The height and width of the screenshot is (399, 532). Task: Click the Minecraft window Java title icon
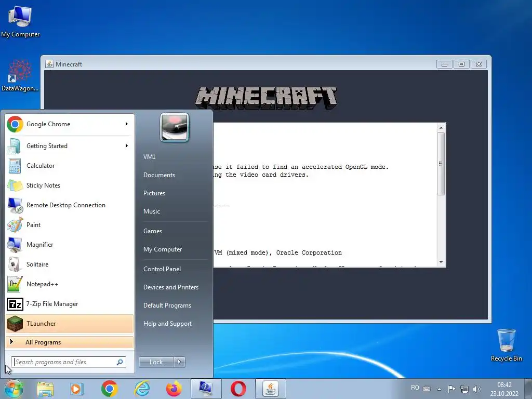pyautogui.click(x=49, y=64)
